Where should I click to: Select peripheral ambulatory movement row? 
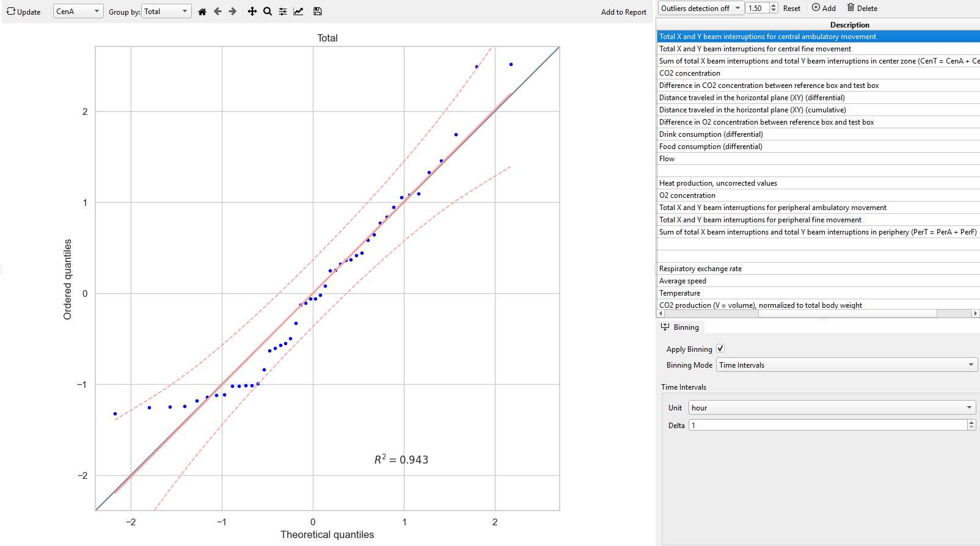[818, 208]
